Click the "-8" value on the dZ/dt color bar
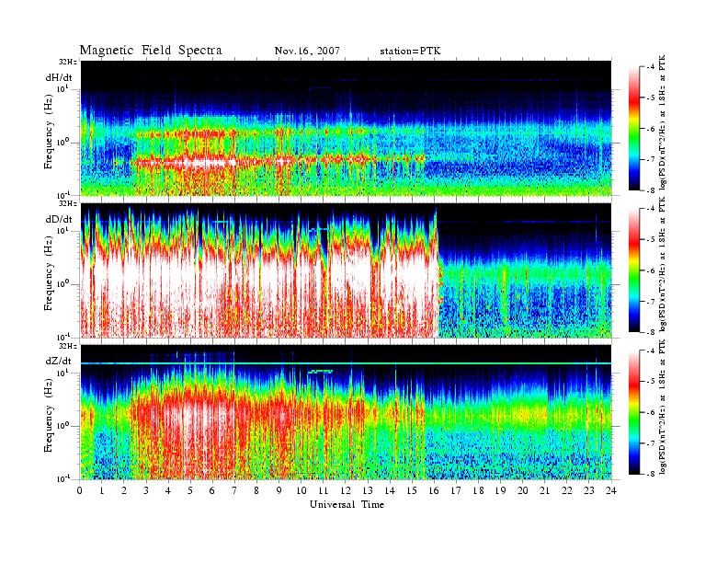This screenshot has width=728, height=563. pos(651,474)
